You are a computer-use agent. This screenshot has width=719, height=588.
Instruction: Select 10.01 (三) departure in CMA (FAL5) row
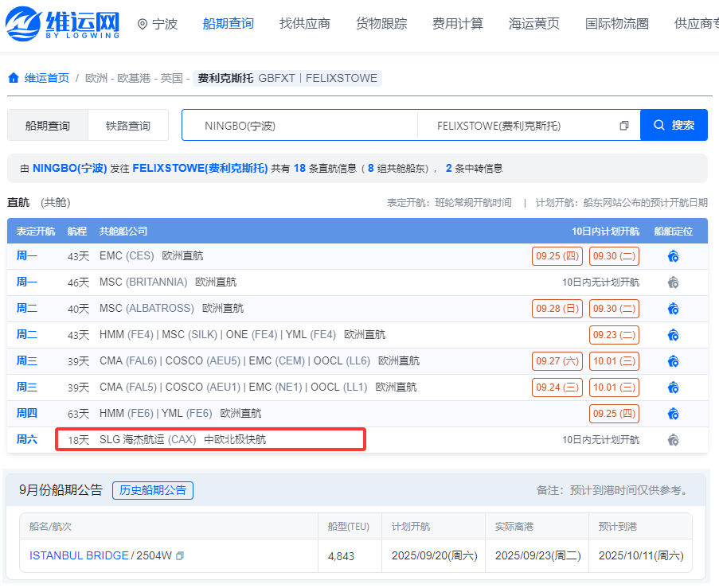(614, 387)
